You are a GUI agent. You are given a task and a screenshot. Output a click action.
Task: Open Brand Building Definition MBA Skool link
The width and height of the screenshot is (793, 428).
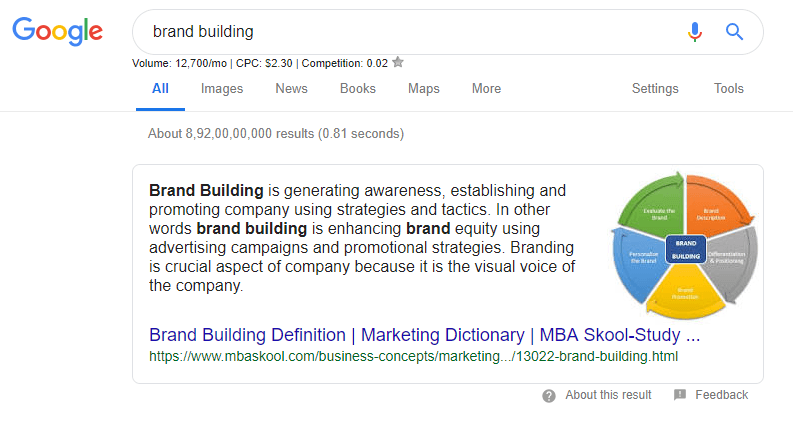424,334
